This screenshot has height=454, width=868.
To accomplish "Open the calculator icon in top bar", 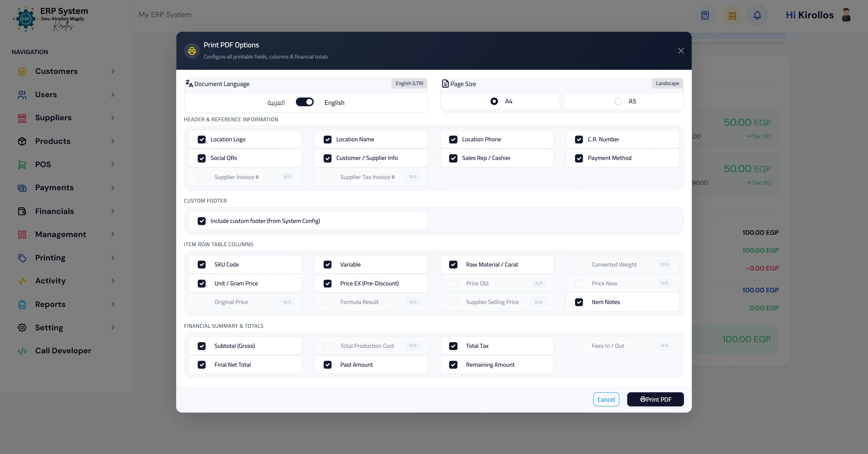I will point(705,15).
